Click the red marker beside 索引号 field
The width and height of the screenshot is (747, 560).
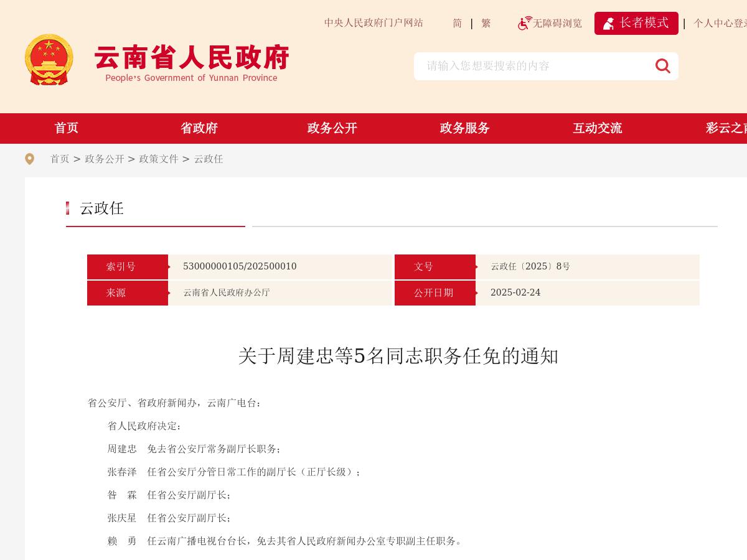pyautogui.click(x=169, y=266)
